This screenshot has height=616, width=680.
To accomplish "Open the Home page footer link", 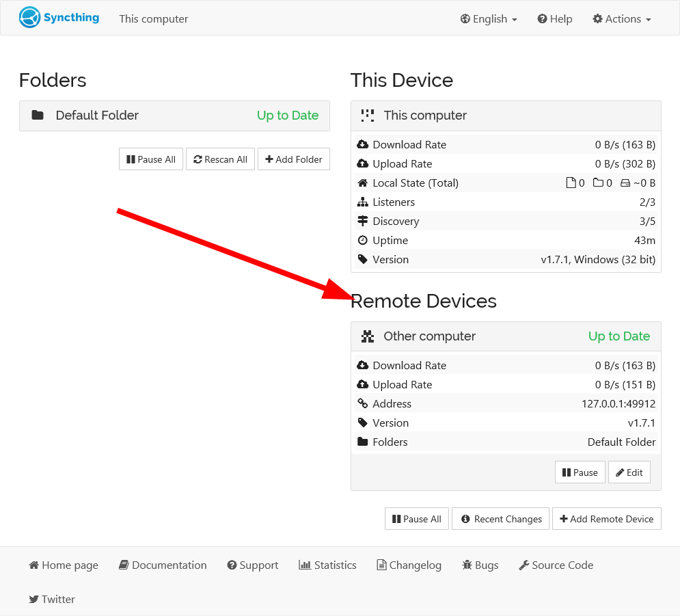I will 64,565.
